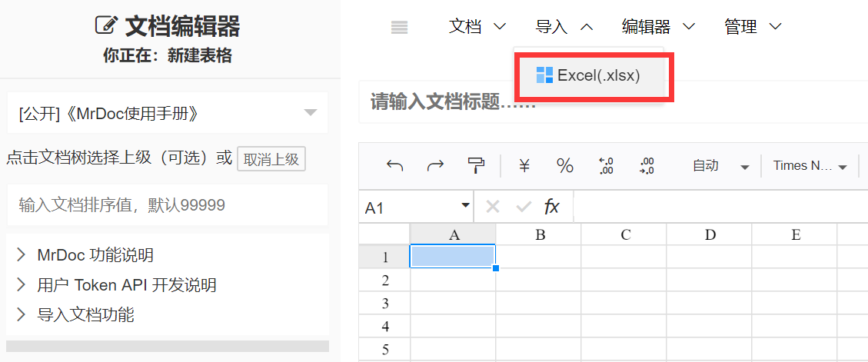Expand the 导入文档功能 tree node

[21, 315]
